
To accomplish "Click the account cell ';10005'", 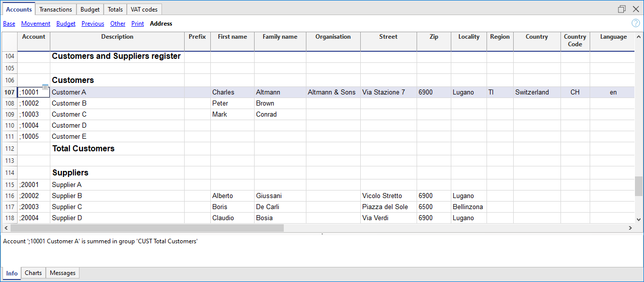I will coord(34,136).
